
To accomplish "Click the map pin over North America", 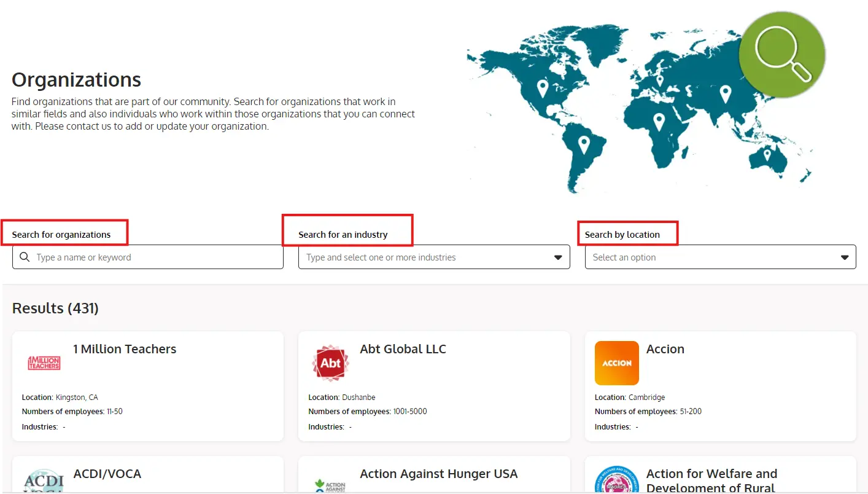I will coord(543,88).
